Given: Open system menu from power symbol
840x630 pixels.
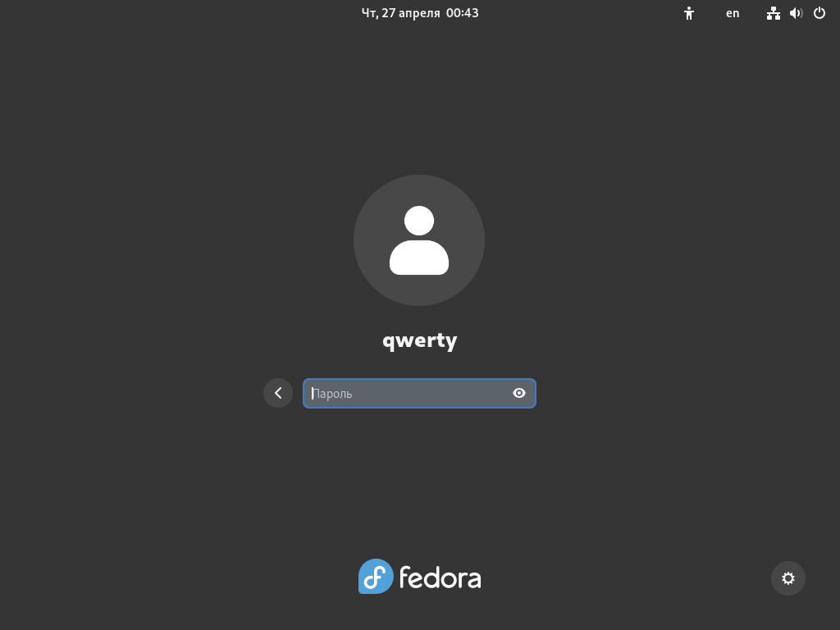Looking at the screenshot, I should [819, 13].
